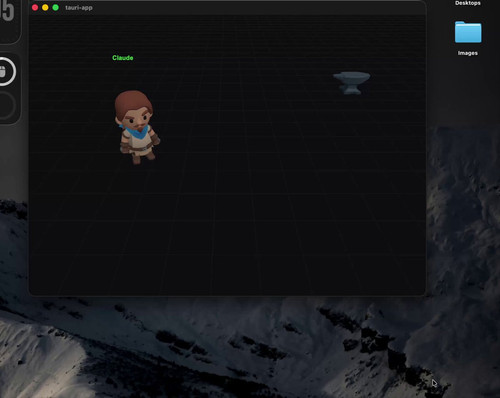The image size is (500, 398).
Task: Minimize the tauri-app window with yellow button
Action: (x=45, y=7)
